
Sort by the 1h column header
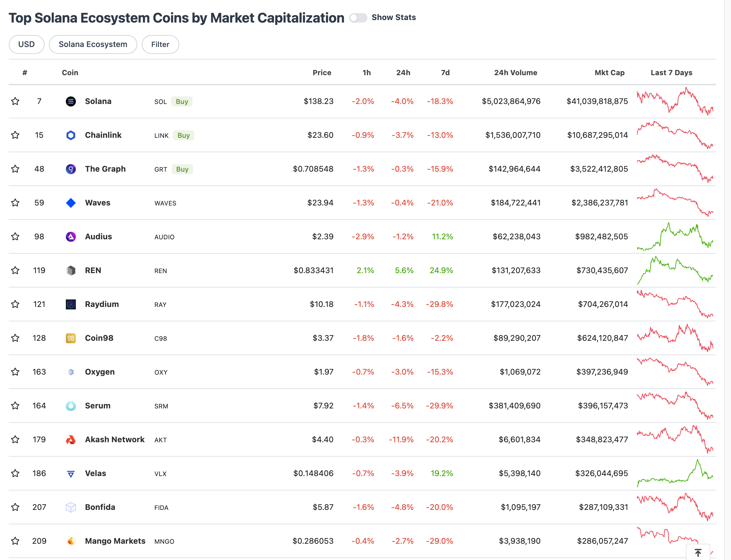coord(367,73)
